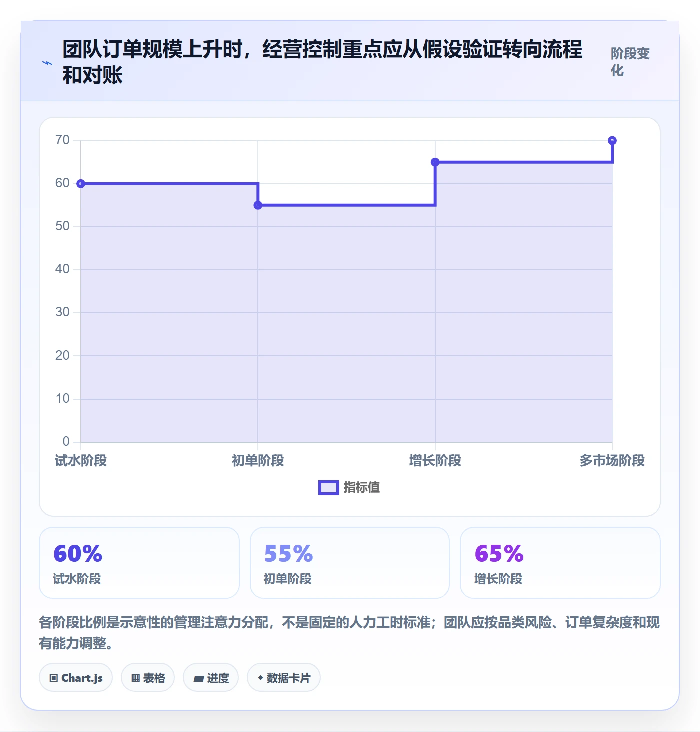Click the 阶段变化 badge in the header
Viewport: 700px width, 732px height.
[630, 62]
